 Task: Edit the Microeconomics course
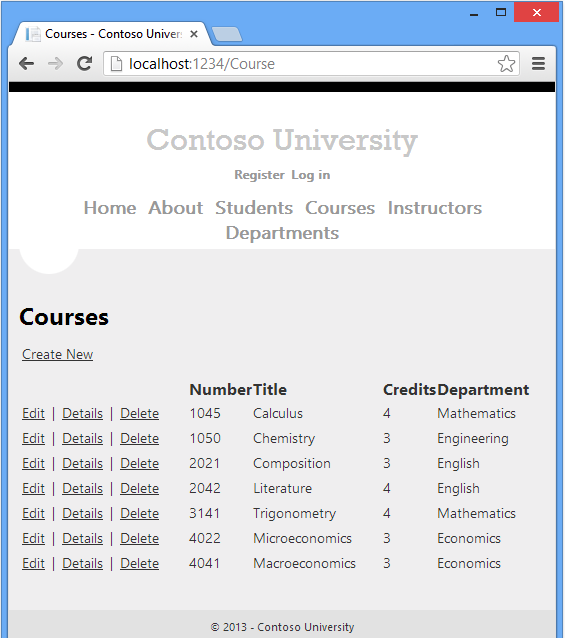coord(33,538)
